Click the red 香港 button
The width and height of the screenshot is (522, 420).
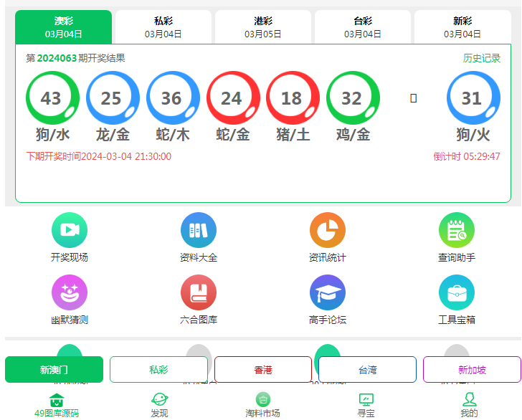(x=263, y=369)
